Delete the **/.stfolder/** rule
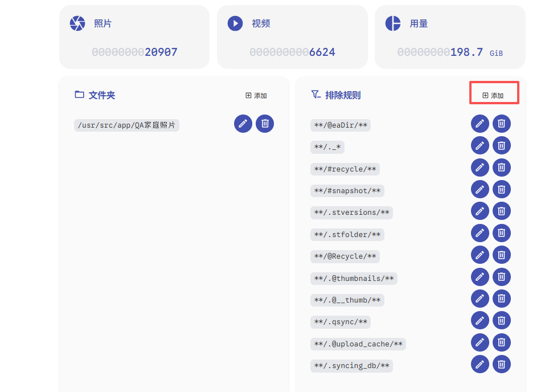 (501, 233)
